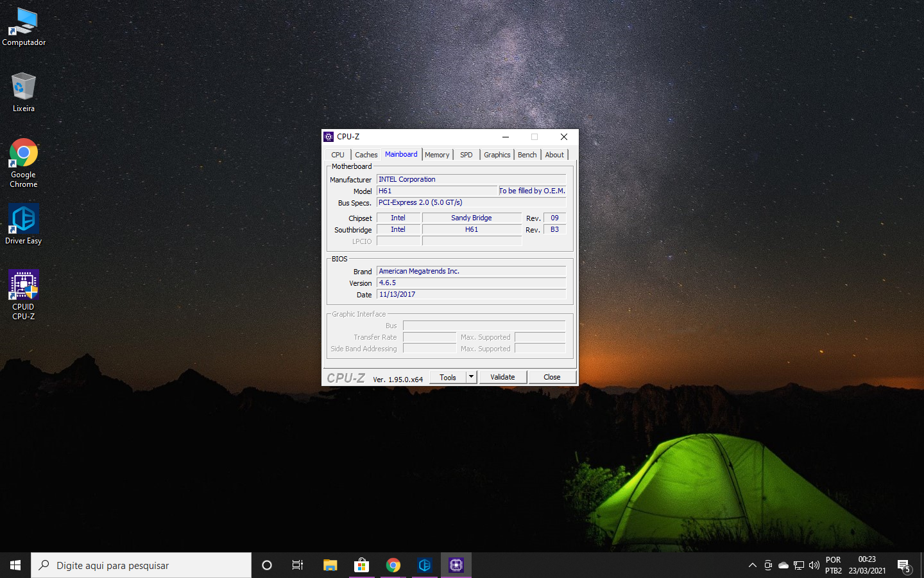Launch Google Chrome from the desktop

click(x=24, y=162)
